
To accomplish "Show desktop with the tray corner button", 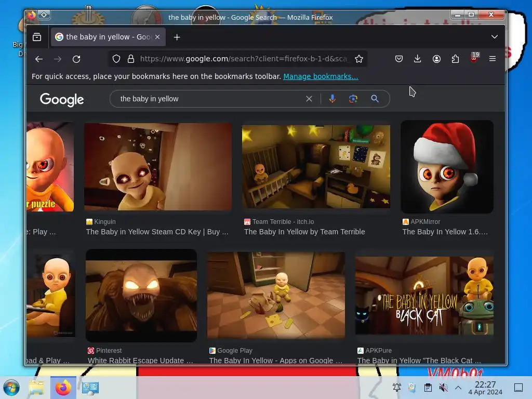I will pos(518,387).
